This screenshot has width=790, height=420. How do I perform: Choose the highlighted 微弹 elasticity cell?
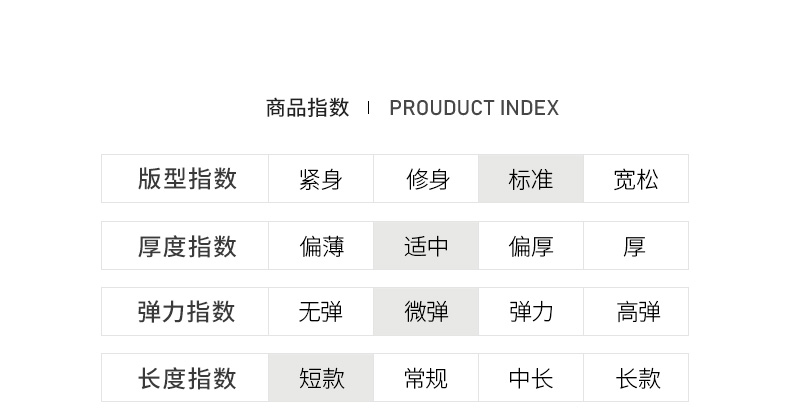427,312
